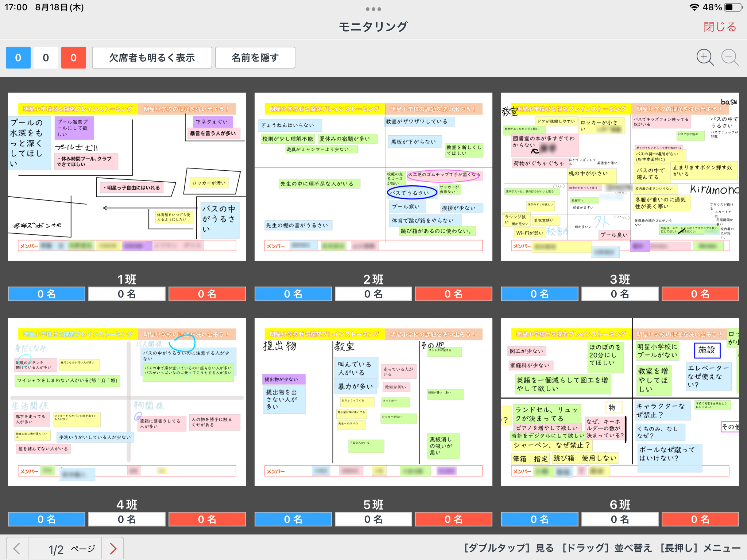The image size is (747, 560).
Task: Tap the three-dot multitasking indicator at top
Action: coord(373,9)
